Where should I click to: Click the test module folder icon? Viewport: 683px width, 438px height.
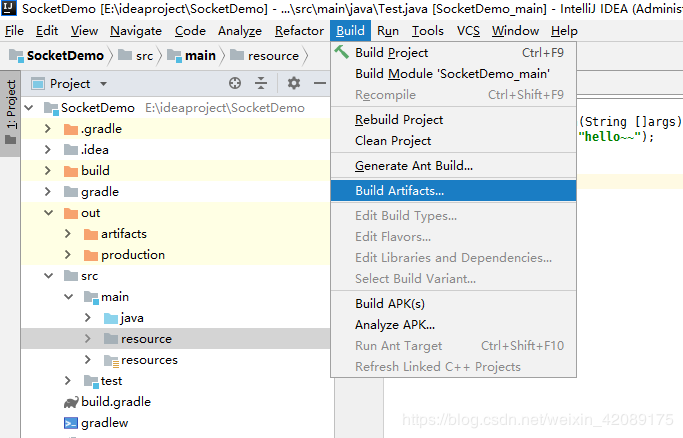(91, 381)
